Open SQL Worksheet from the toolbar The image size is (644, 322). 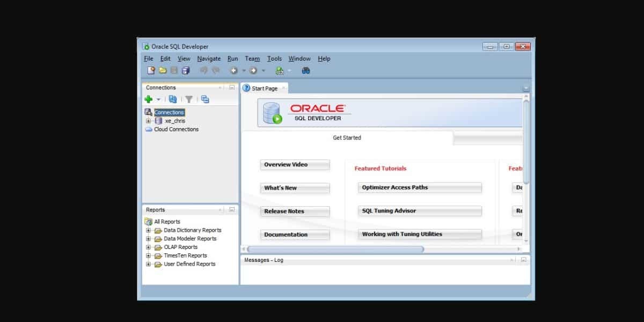click(x=280, y=70)
